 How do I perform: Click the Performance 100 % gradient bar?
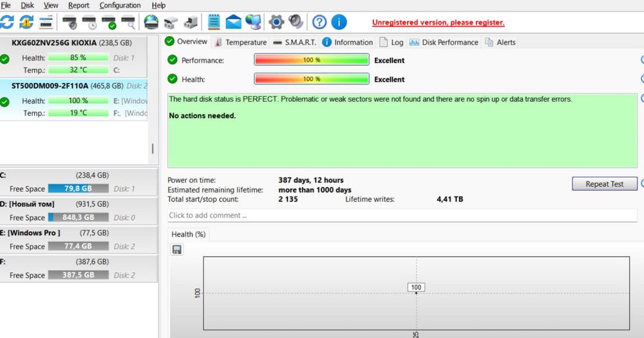(311, 60)
